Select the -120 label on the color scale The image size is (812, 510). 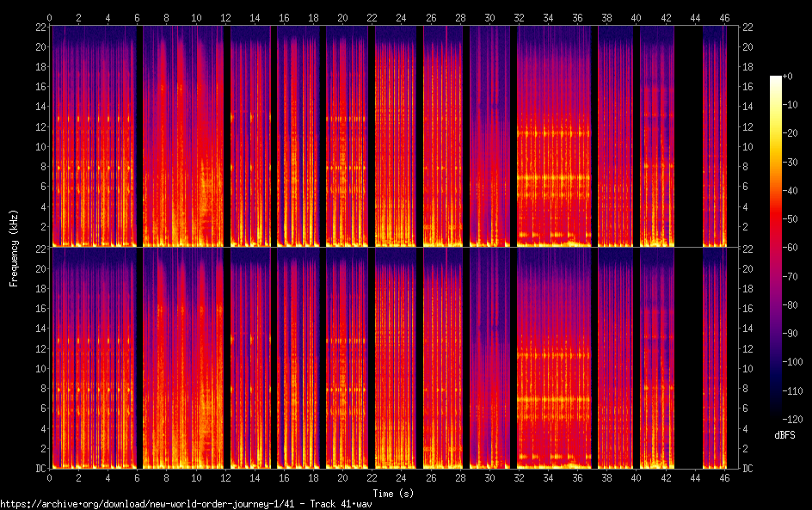click(788, 419)
